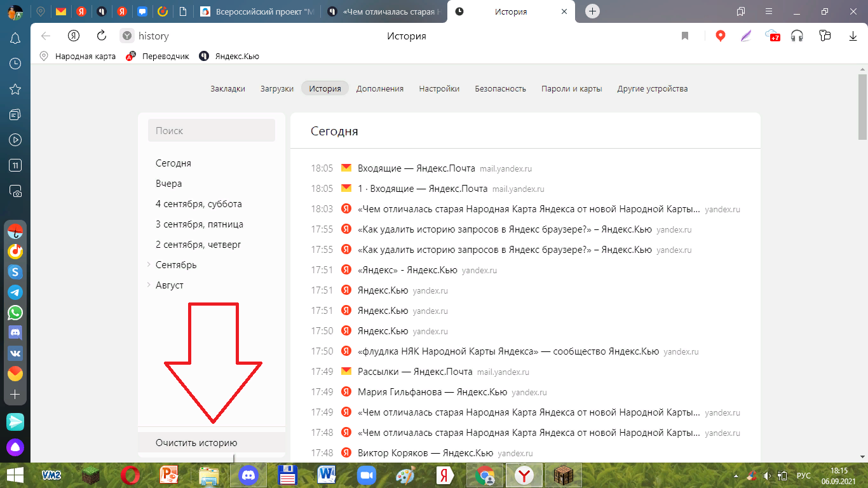Open video play icon in sidebar

click(15, 140)
